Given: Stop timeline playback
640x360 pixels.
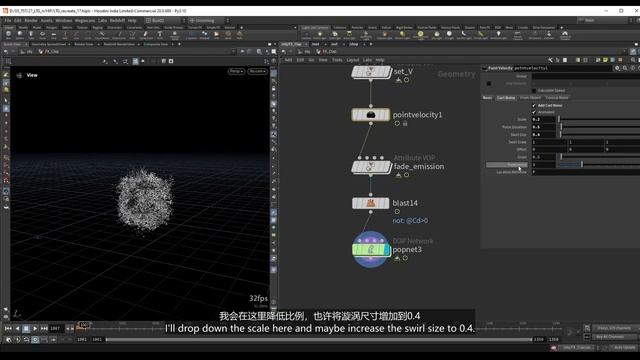Looking at the screenshot, I should click(x=26, y=328).
